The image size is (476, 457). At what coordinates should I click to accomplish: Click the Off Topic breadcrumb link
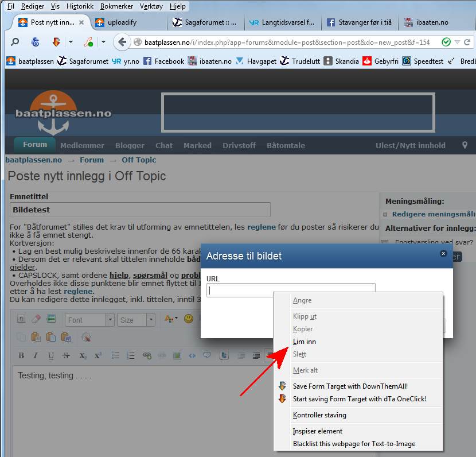tap(139, 160)
